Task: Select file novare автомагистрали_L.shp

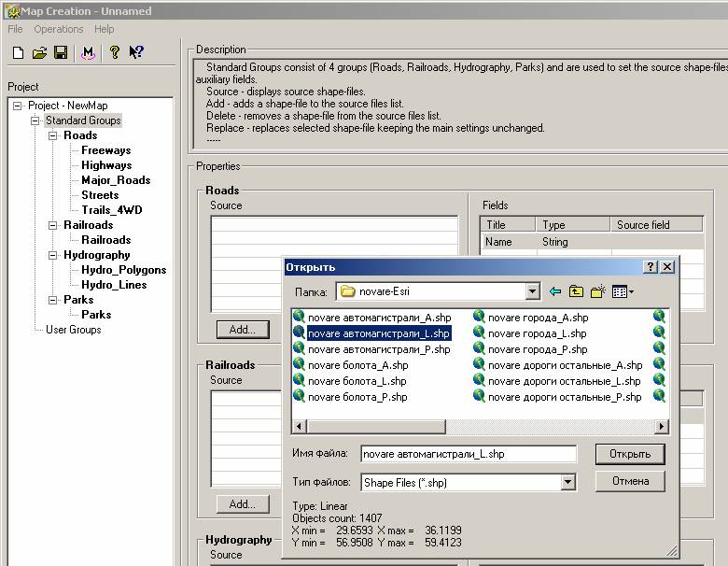Action: 378,333
